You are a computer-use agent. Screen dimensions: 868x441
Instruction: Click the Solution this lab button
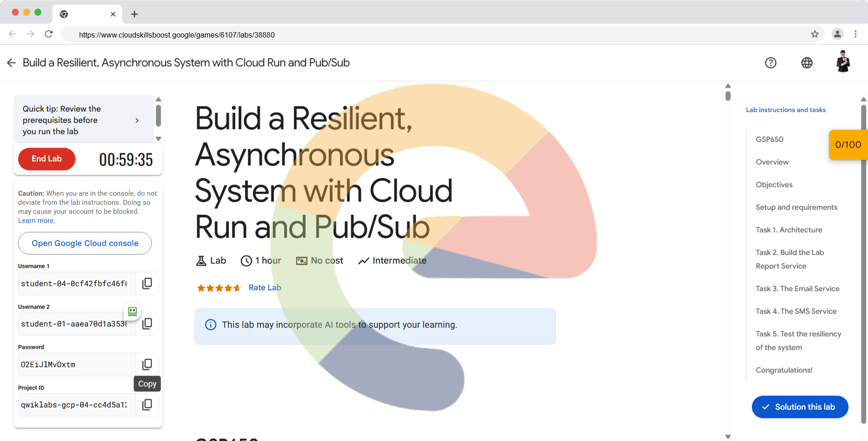point(799,407)
